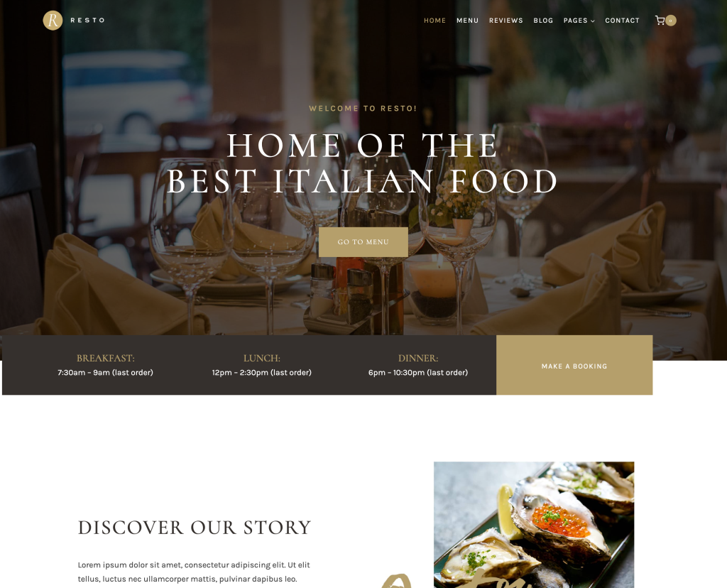
Task: Open the shopping cart icon
Action: click(660, 20)
